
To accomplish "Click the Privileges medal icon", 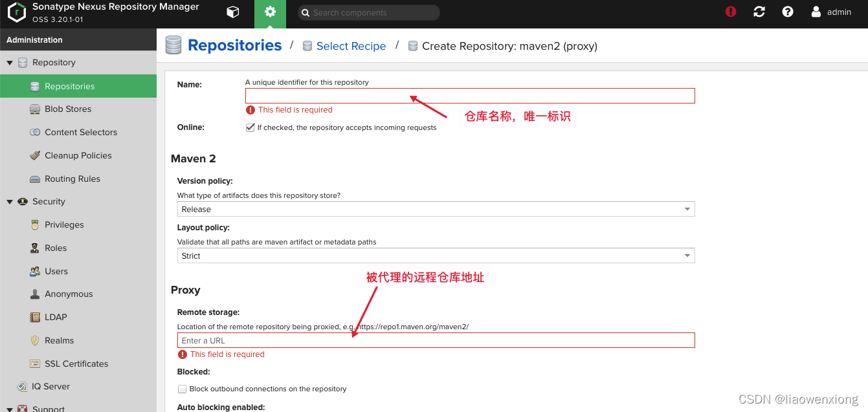I will pos(35,225).
